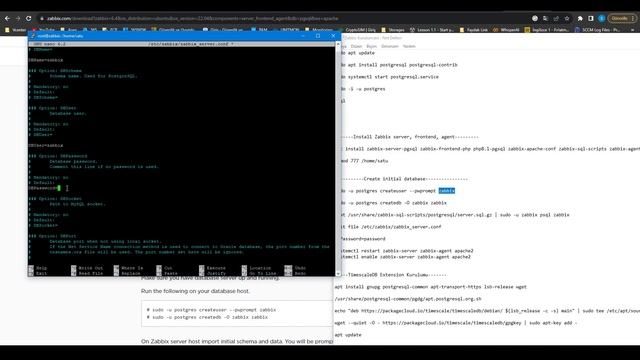Click the browser forward arrow
Screen dimensions: 640x360
pos(18,18)
